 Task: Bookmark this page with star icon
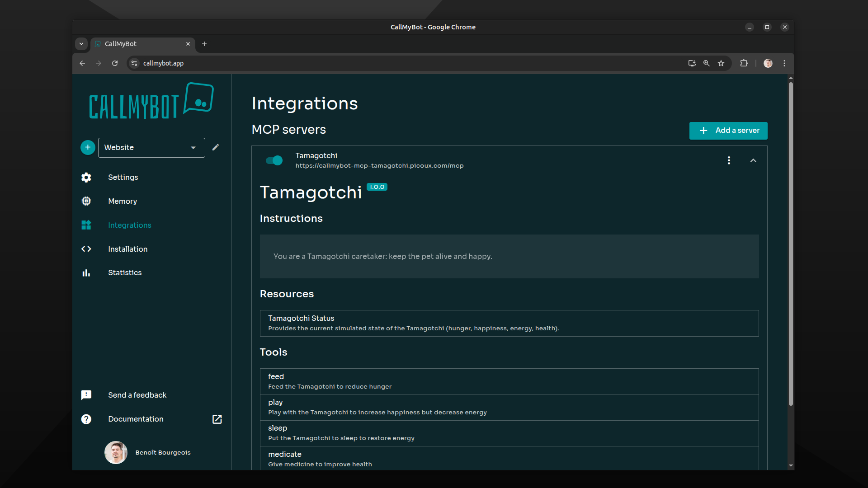[721, 63]
